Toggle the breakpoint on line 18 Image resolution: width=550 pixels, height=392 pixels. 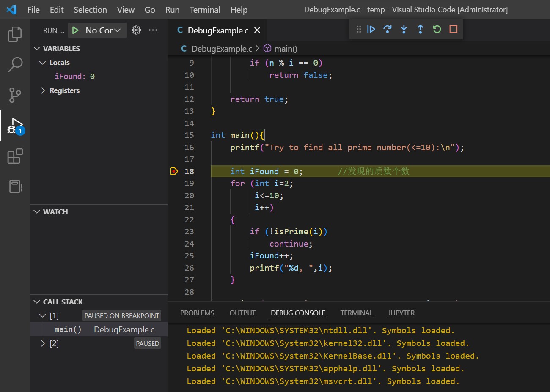click(174, 171)
